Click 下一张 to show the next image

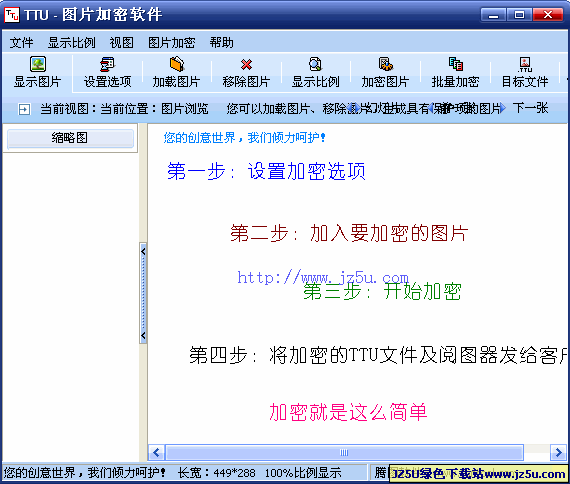point(530,108)
